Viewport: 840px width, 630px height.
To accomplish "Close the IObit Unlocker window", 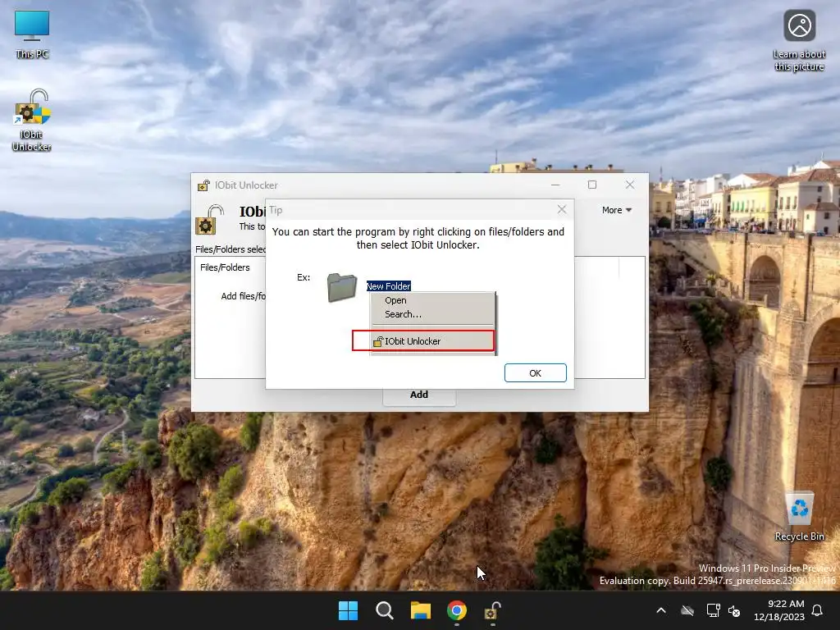I will pos(630,185).
